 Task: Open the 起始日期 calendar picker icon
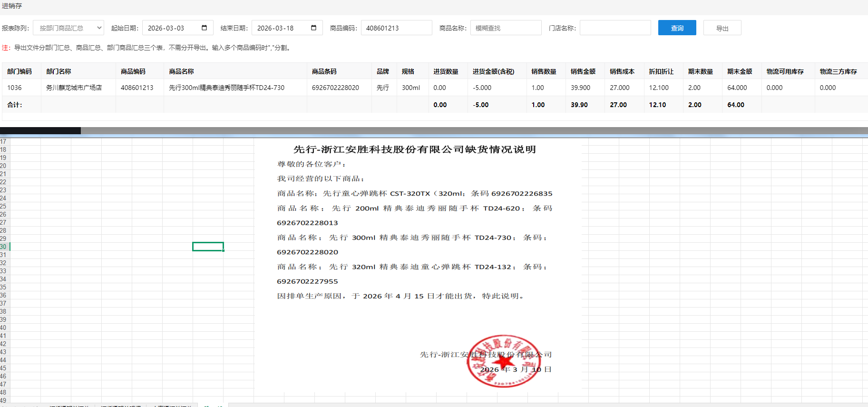click(x=204, y=28)
